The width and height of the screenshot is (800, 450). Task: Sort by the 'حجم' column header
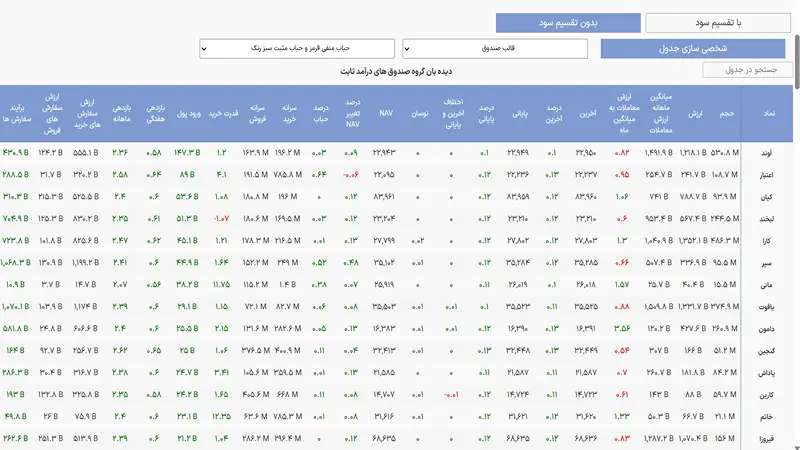tap(727, 113)
